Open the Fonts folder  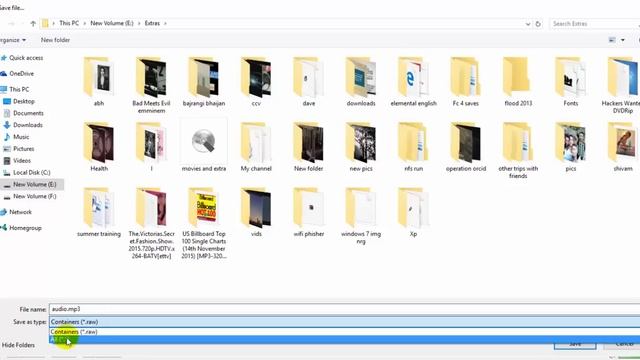click(571, 82)
